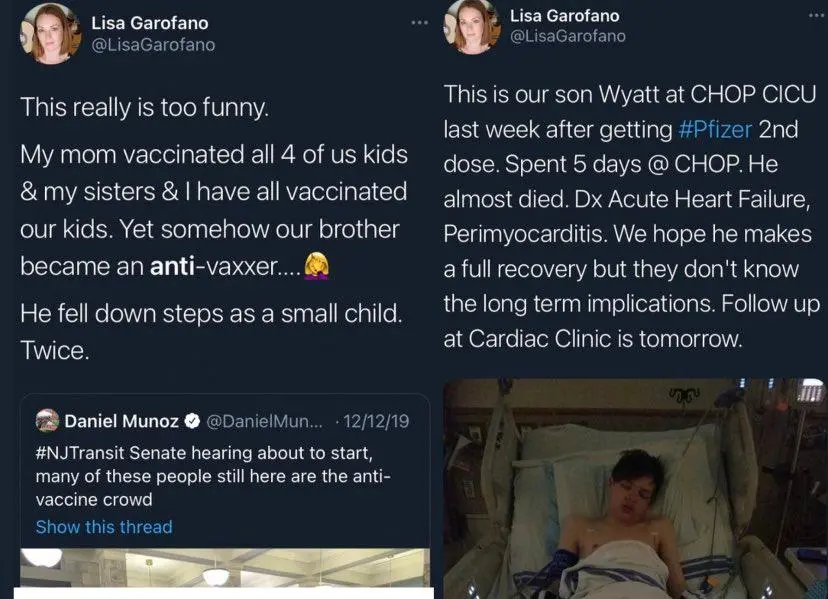Open the three-dot menu on the left tweet
The height and width of the screenshot is (599, 828).
point(419,22)
